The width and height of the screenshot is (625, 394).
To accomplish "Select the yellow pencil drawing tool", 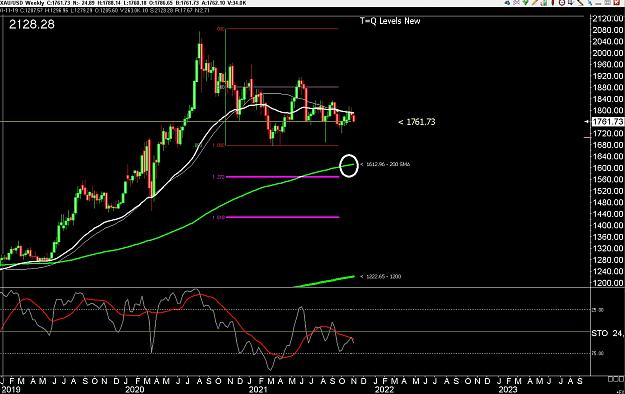I will click(x=535, y=2).
